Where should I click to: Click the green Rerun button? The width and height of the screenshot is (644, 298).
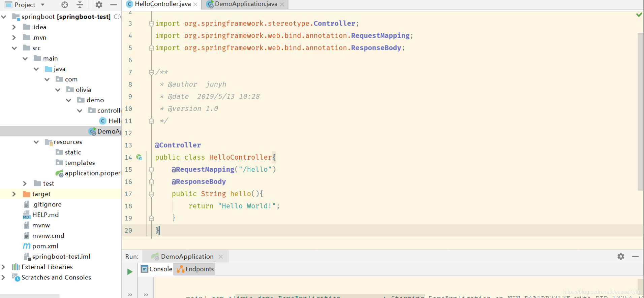tap(130, 271)
